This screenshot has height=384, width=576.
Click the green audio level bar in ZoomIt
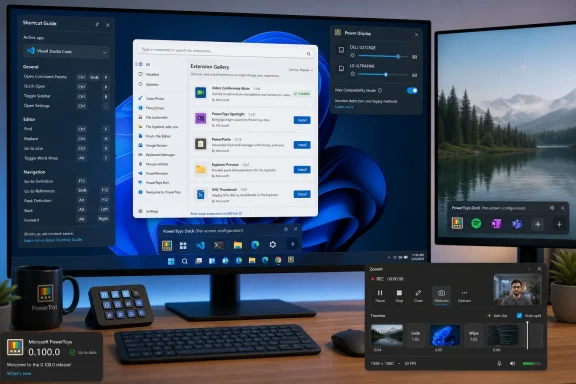tap(532, 364)
